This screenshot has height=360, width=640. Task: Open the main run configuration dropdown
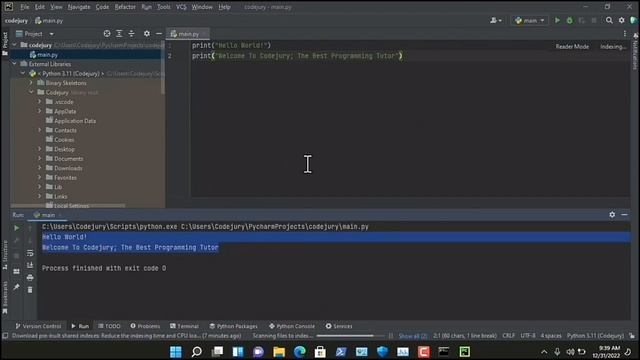[x=530, y=20]
